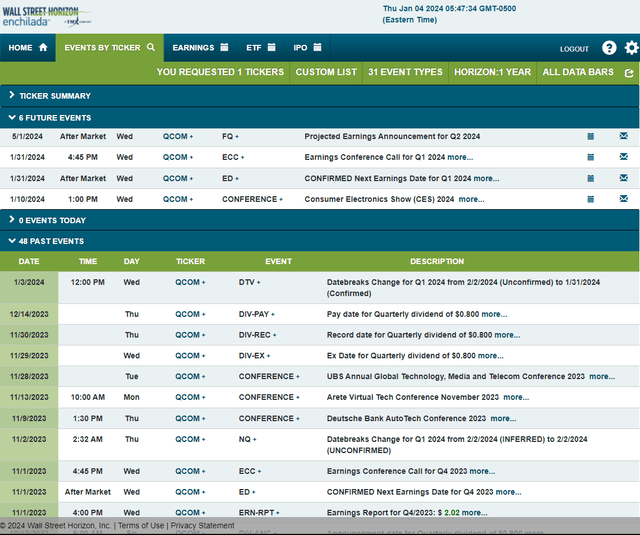Email the 5/1/2024 projected earnings event
640x535 pixels.
(624, 136)
